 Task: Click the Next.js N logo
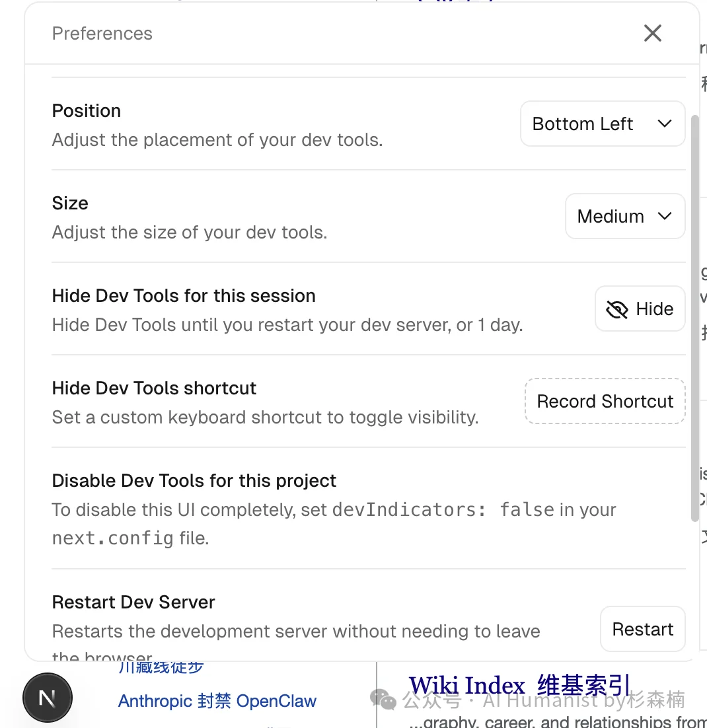click(47, 697)
